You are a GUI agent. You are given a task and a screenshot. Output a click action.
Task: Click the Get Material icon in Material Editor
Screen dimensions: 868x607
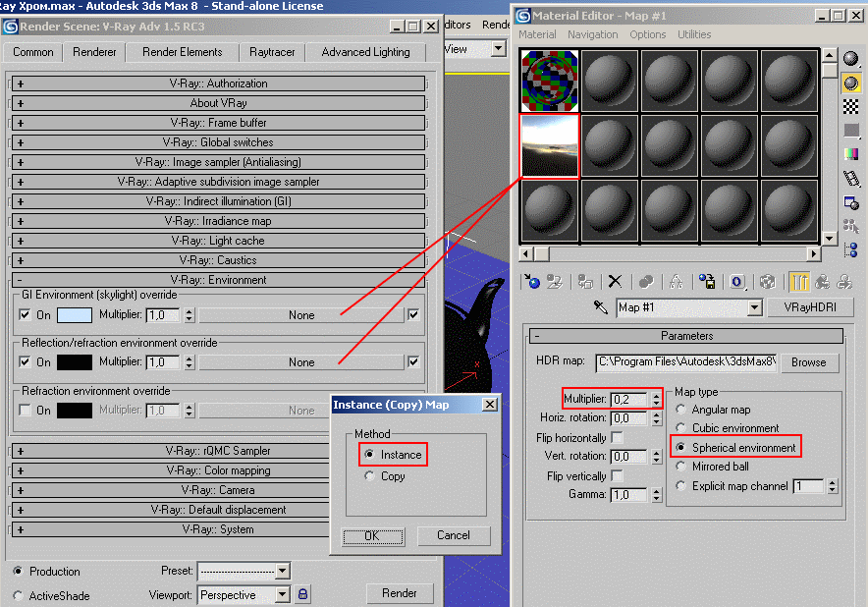(532, 281)
